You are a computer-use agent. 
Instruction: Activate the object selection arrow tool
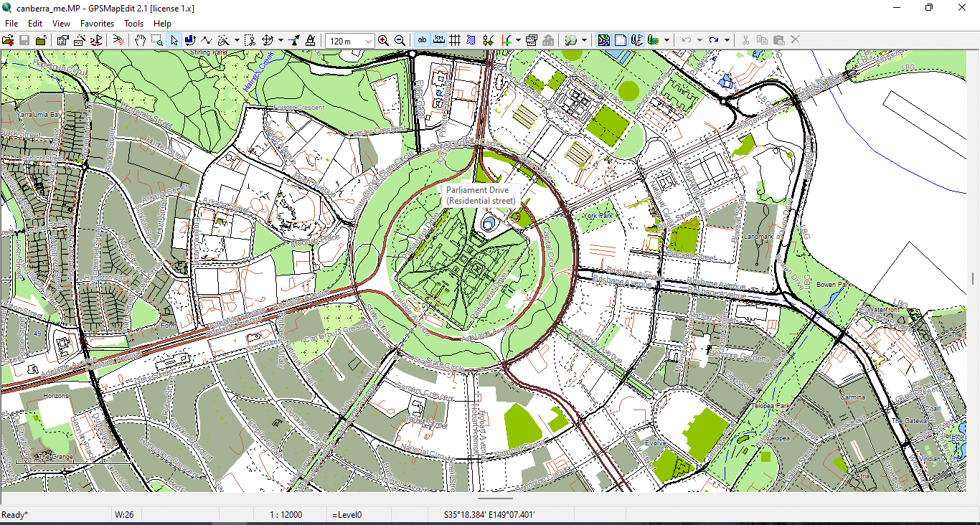[x=176, y=40]
